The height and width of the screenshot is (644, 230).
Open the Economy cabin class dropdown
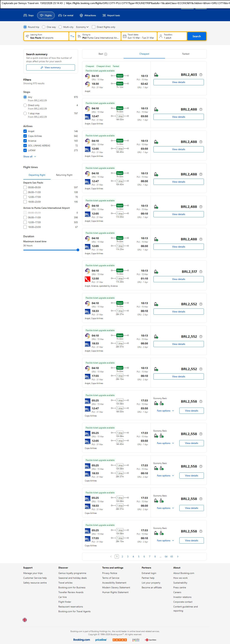82,27
